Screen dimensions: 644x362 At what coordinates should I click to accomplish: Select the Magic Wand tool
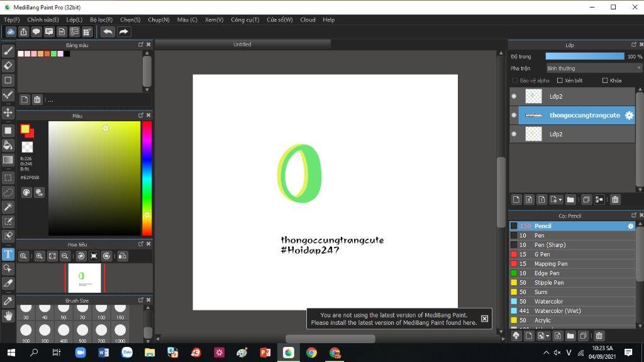pos(8,207)
